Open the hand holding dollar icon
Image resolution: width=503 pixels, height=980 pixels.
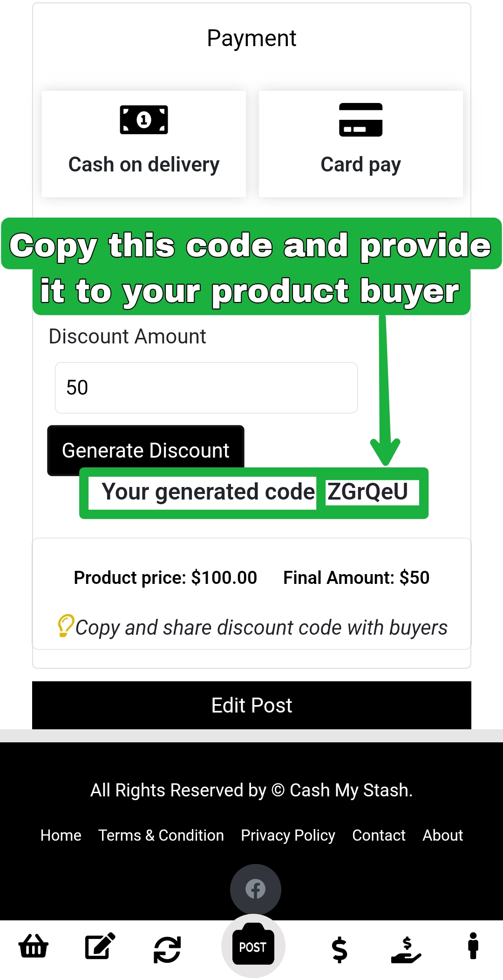click(406, 949)
